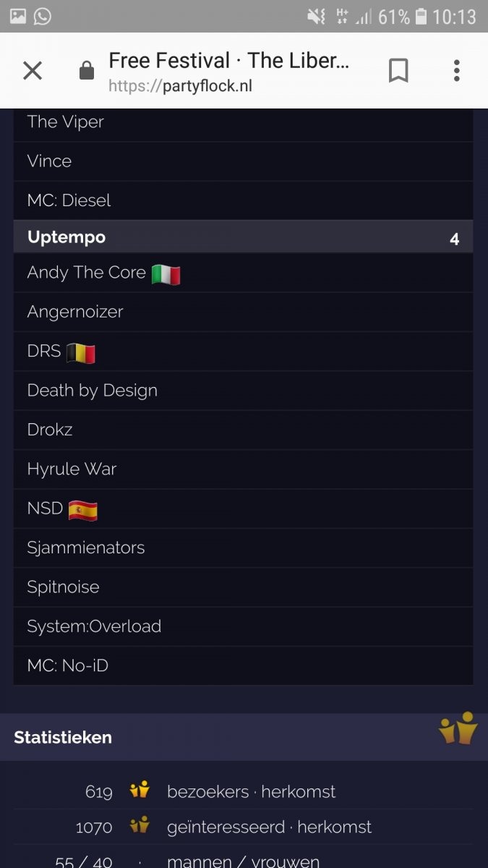The height and width of the screenshot is (868, 488).
Task: Close the page with the X button
Action: [32, 70]
